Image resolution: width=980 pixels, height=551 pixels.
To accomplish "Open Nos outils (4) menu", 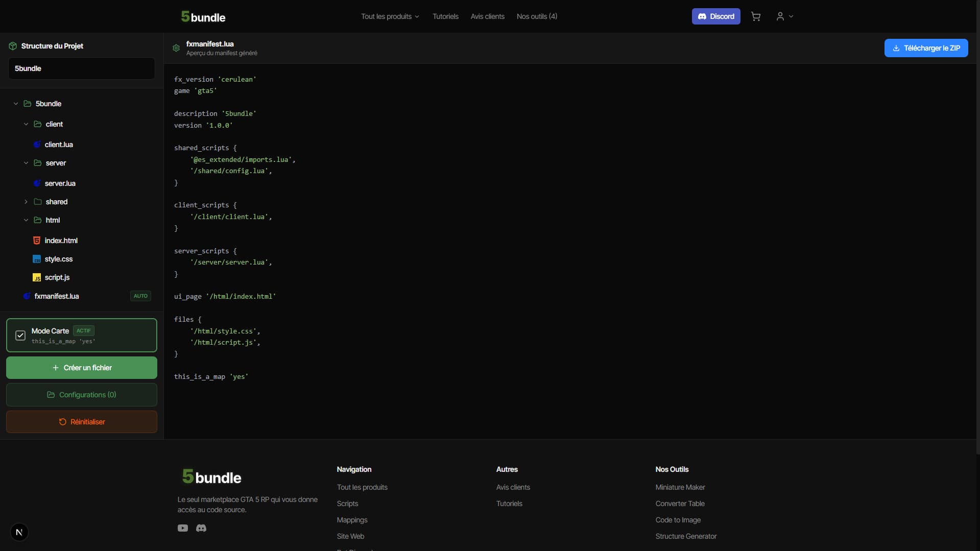I will tap(537, 16).
